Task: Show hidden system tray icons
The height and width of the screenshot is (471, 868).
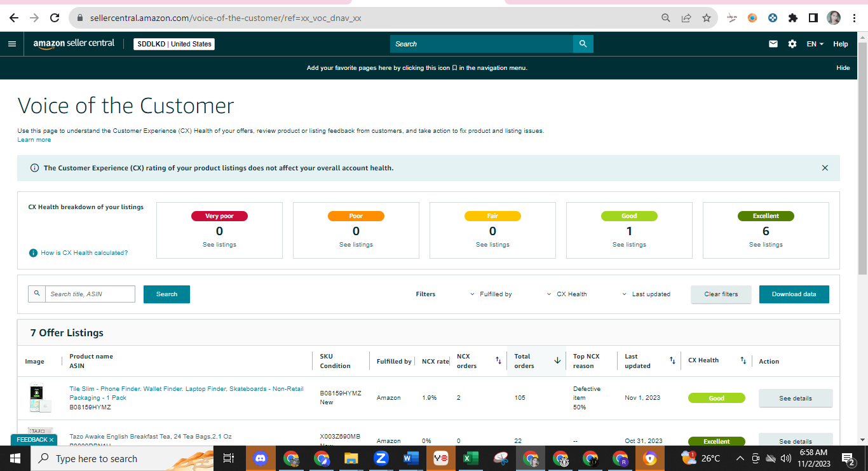Action: 740,458
